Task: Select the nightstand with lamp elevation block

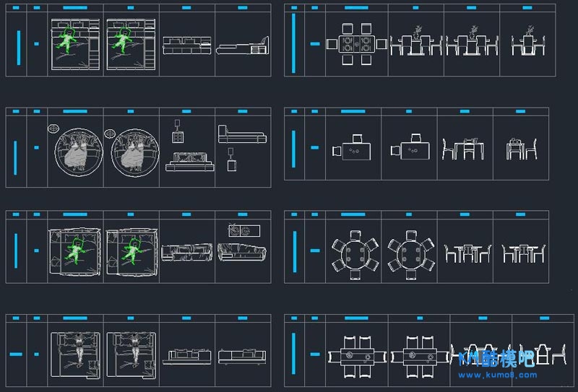Action: tap(177, 131)
